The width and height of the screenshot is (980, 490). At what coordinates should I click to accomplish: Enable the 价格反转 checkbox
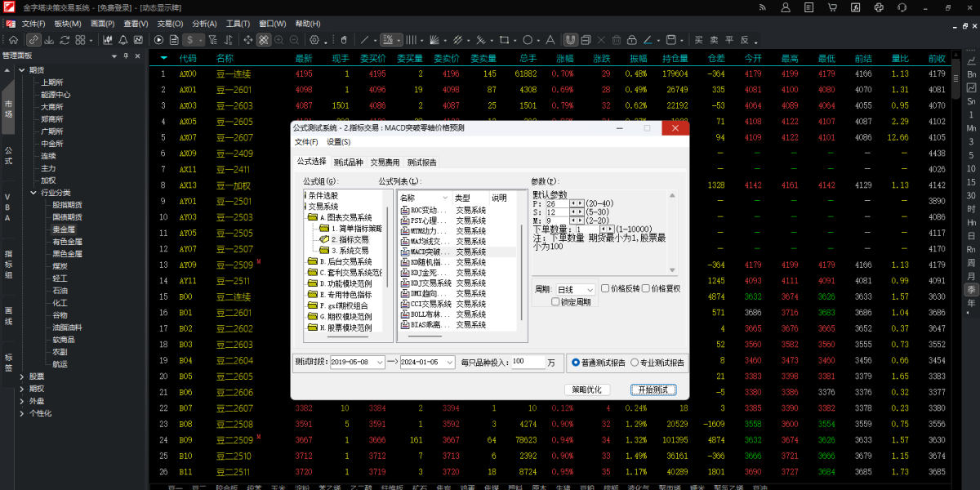(x=607, y=289)
